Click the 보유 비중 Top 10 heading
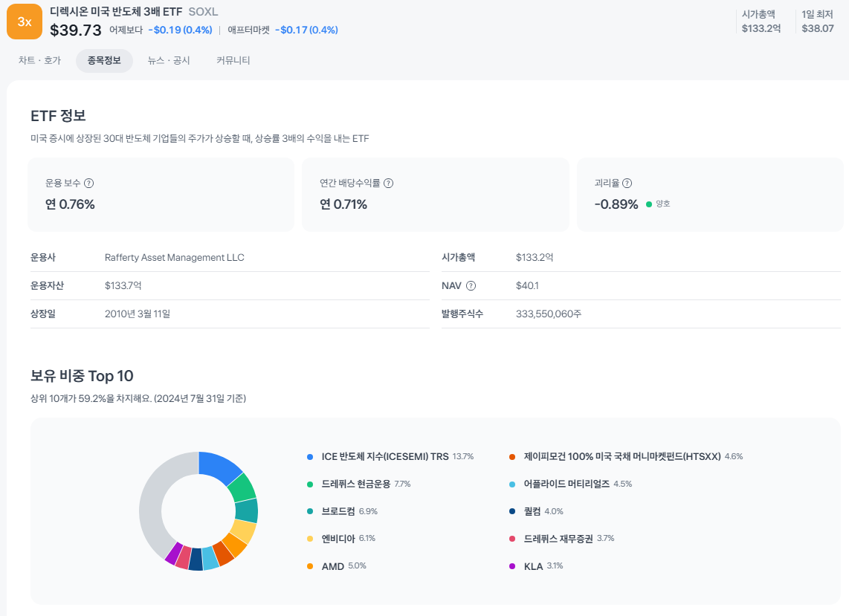849x616 pixels. pyautogui.click(x=82, y=376)
